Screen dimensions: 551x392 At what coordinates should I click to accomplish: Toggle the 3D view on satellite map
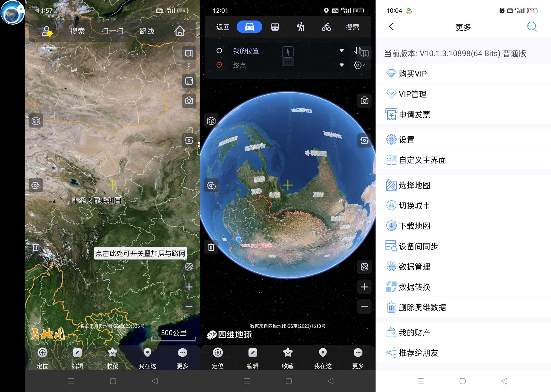coord(36,121)
